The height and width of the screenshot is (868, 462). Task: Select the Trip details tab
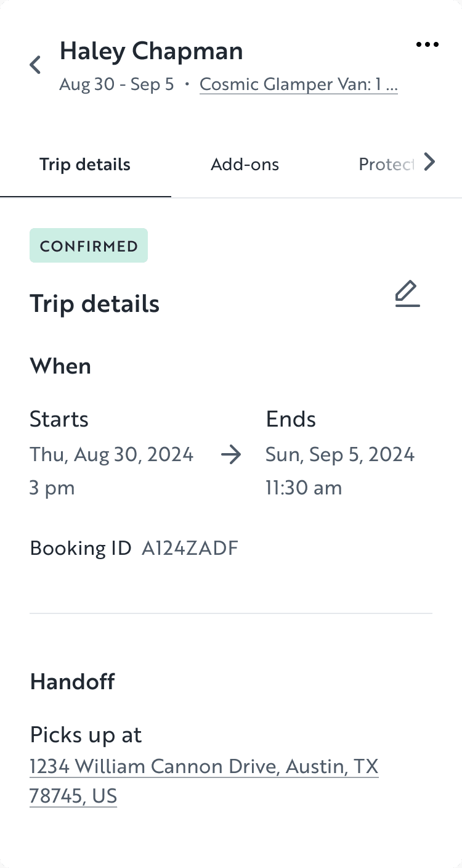coord(84,164)
